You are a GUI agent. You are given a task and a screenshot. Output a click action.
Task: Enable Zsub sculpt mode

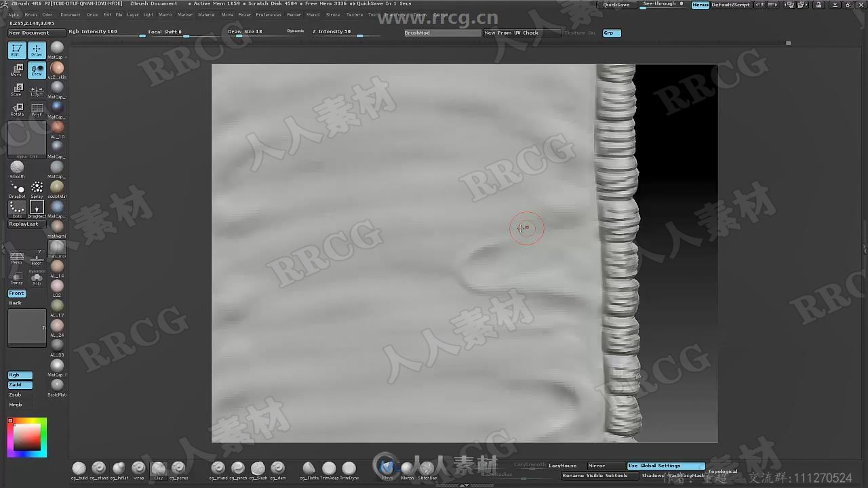pyautogui.click(x=20, y=394)
